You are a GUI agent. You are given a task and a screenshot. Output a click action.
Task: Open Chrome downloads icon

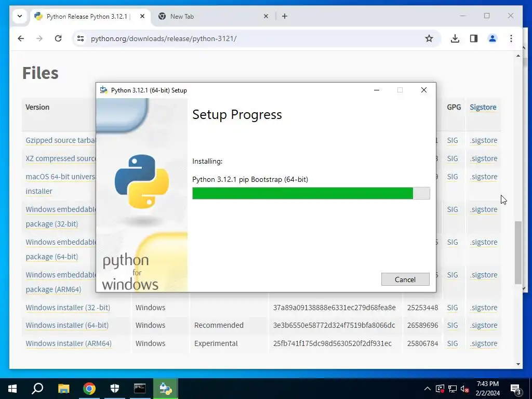pos(455,38)
